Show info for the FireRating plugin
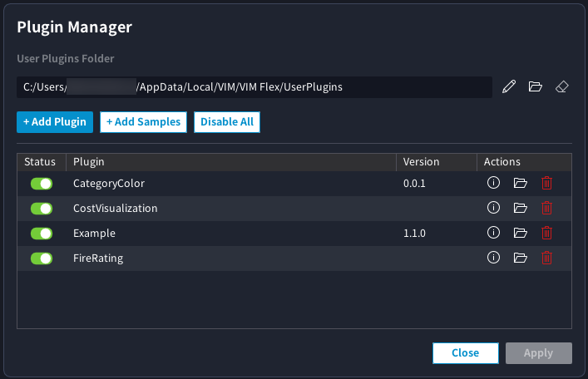588x379 pixels. pyautogui.click(x=493, y=258)
